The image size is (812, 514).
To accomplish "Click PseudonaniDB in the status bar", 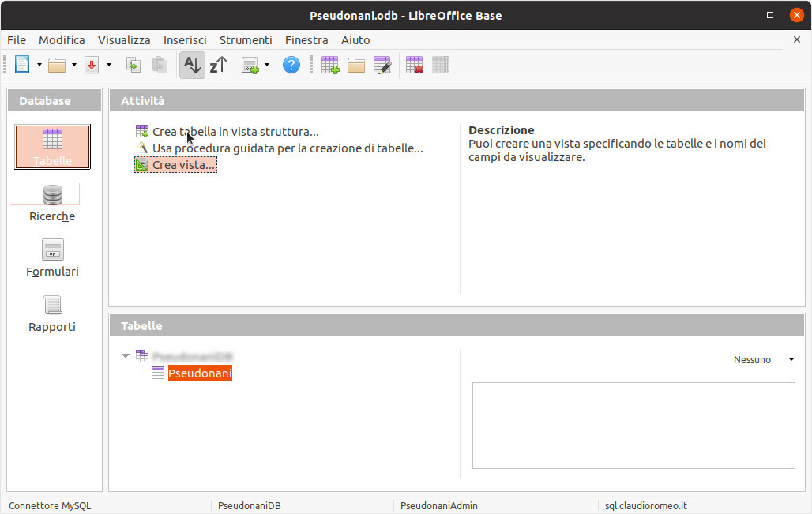I will click(x=250, y=506).
